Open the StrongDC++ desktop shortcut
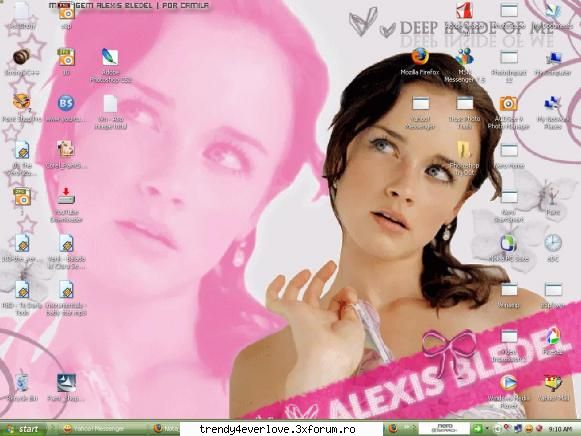This screenshot has width=581, height=436. pyautogui.click(x=21, y=57)
